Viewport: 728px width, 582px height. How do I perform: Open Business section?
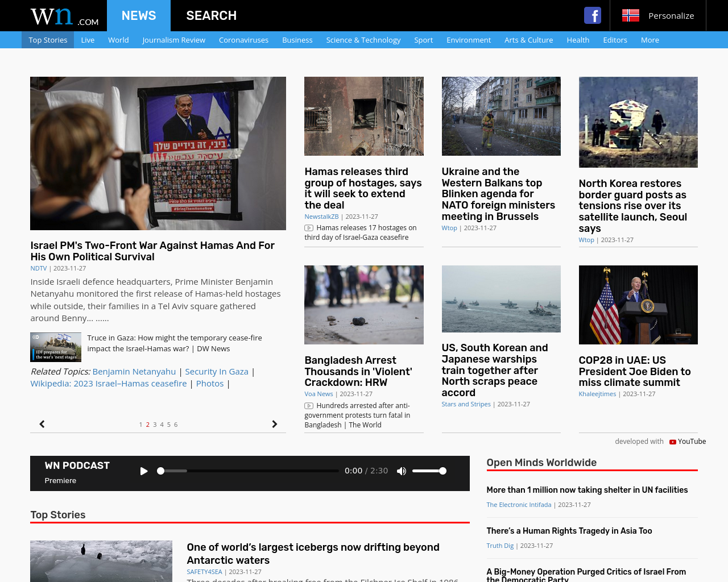(x=297, y=40)
